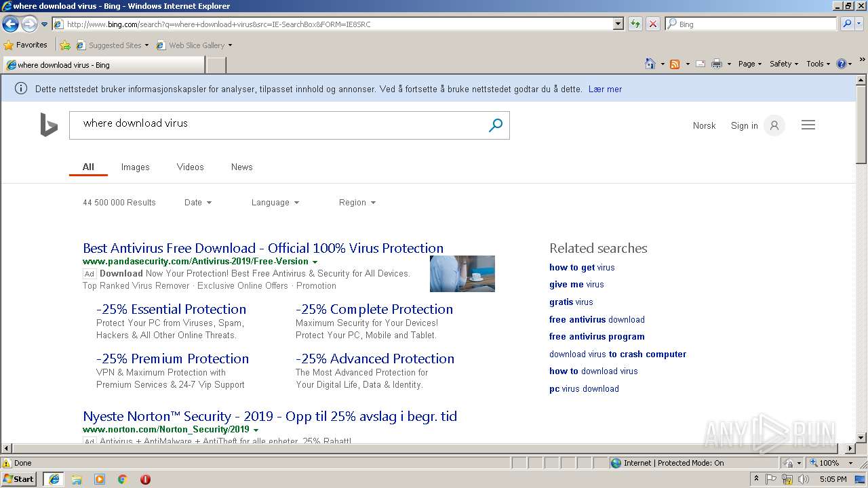Click the Print icon
868x488 pixels.
[x=717, y=64]
